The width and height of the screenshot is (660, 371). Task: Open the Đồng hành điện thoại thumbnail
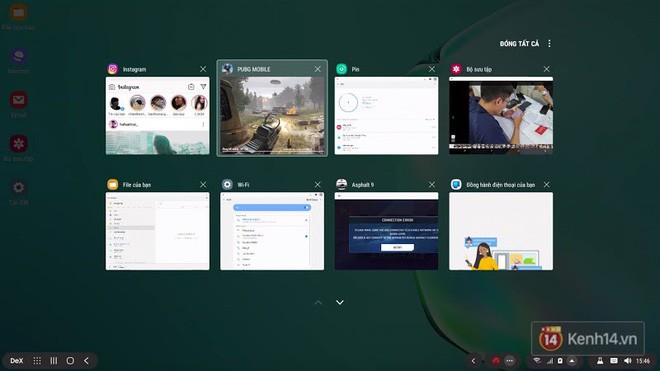[x=501, y=231]
